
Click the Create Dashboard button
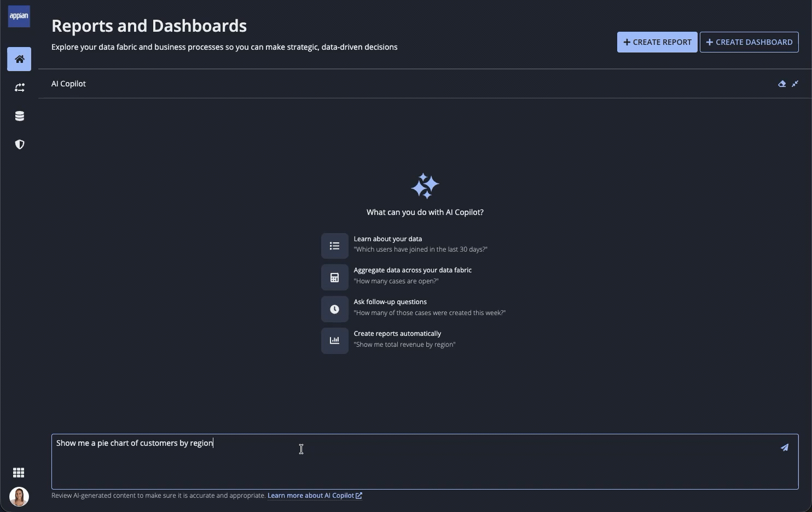pos(749,42)
